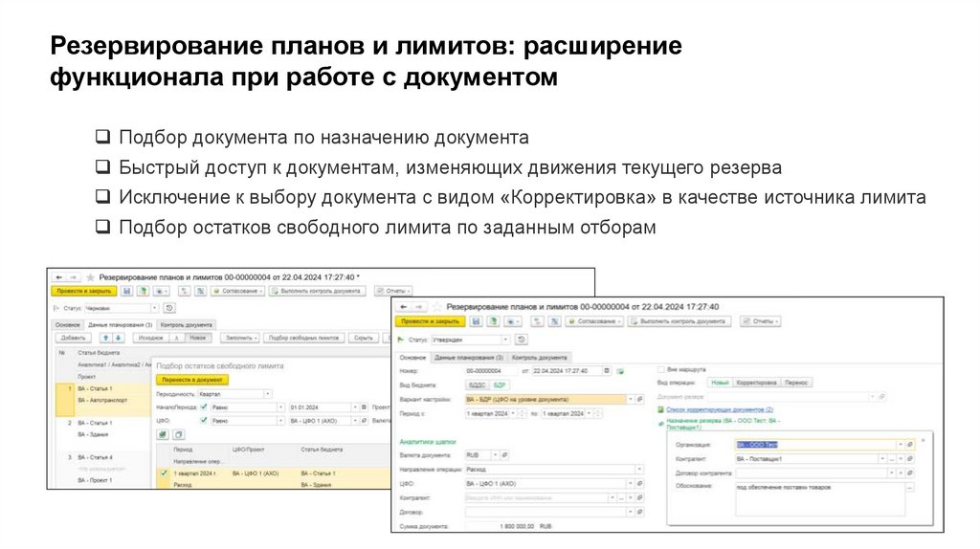This screenshot has height=549, width=980.
Task: Select Новый operation type
Action: 720,383
